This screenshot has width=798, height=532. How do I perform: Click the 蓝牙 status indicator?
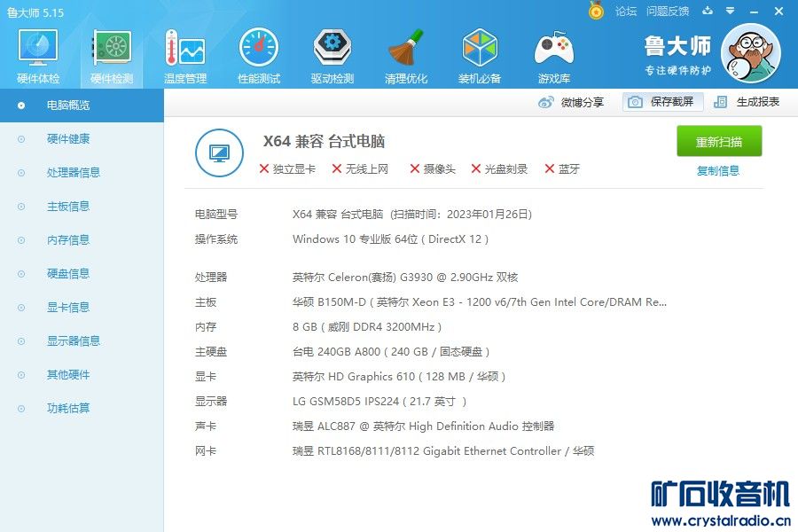562,169
